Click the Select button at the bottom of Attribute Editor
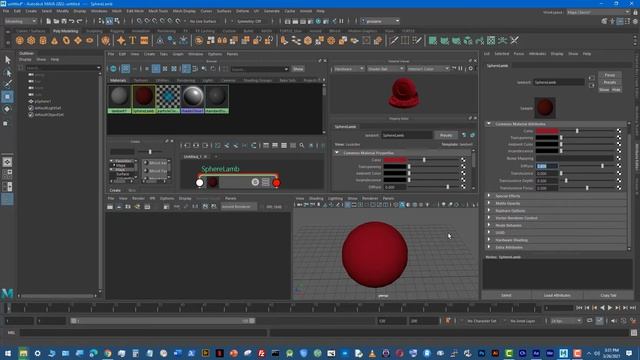The height and width of the screenshot is (360, 640). coord(506,295)
